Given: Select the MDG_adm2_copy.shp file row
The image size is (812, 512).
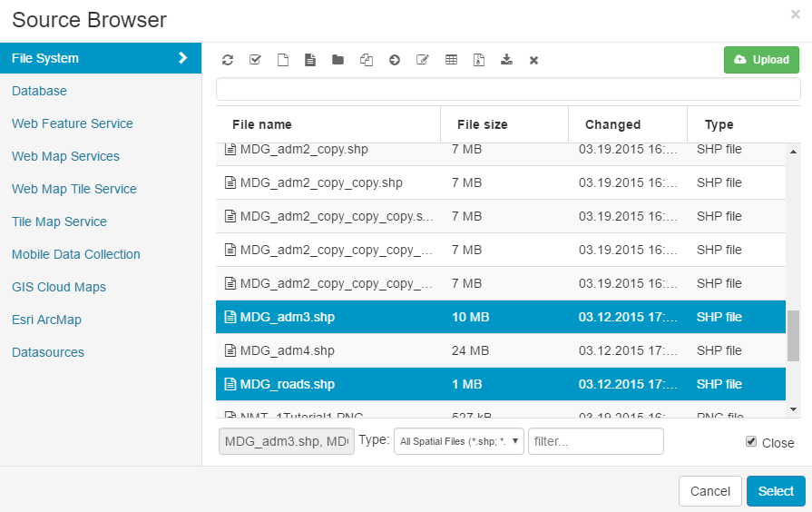Looking at the screenshot, I should tap(501, 154).
